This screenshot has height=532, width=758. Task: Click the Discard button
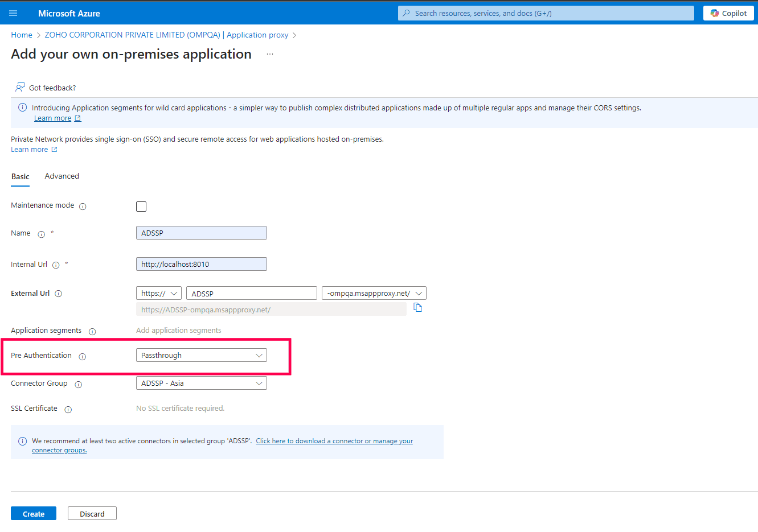[x=92, y=513]
